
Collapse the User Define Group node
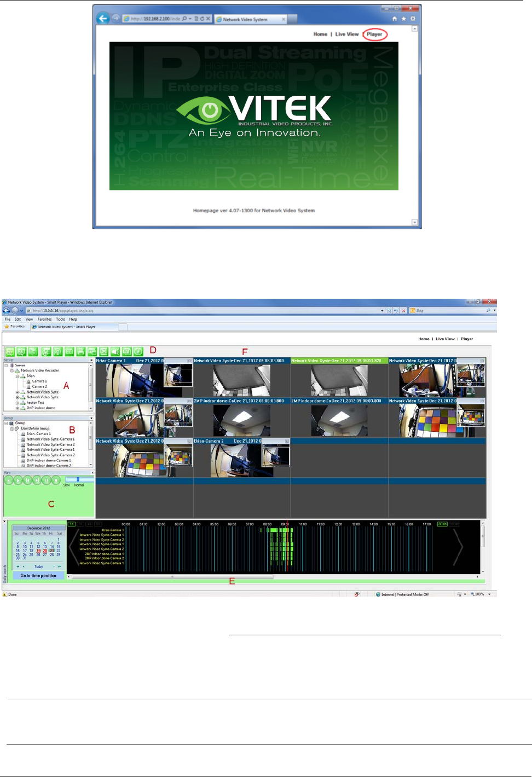(12, 428)
